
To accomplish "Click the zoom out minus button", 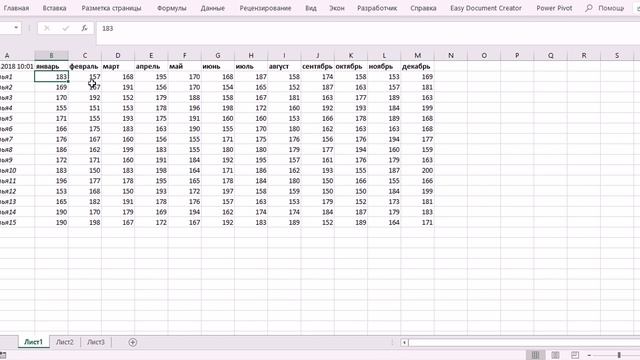I will pyautogui.click(x=589, y=355).
